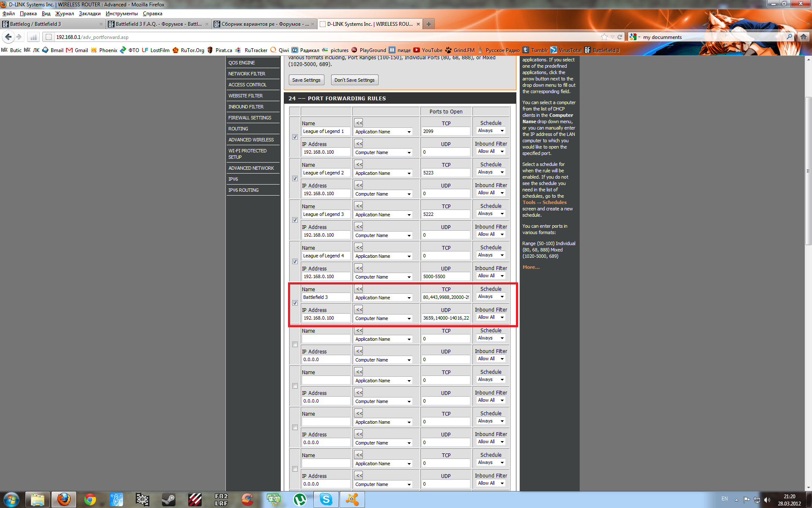Open the Gmail bookmark
This screenshot has height=508, width=812.
click(x=77, y=50)
